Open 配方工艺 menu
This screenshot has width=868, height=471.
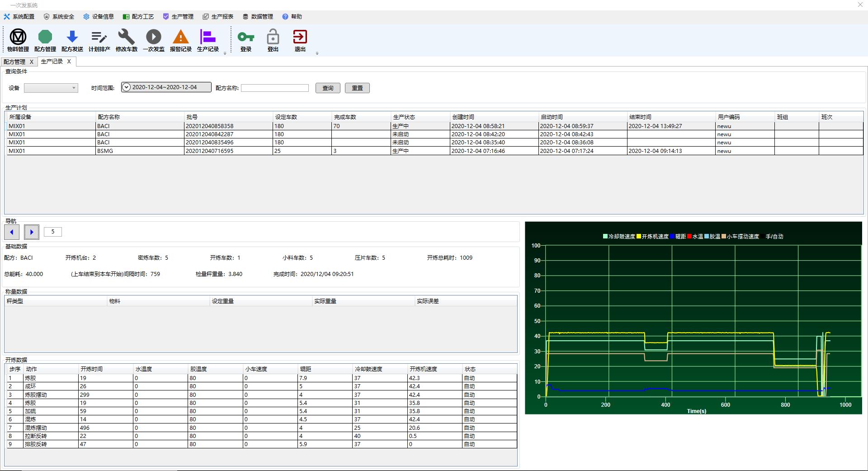pos(138,17)
